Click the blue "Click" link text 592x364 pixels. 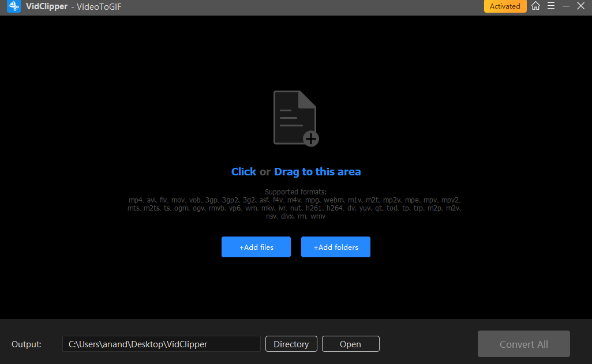click(x=243, y=172)
